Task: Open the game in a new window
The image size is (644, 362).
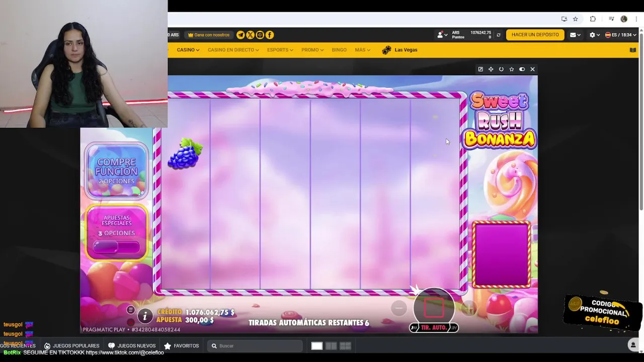Action: coord(480,69)
